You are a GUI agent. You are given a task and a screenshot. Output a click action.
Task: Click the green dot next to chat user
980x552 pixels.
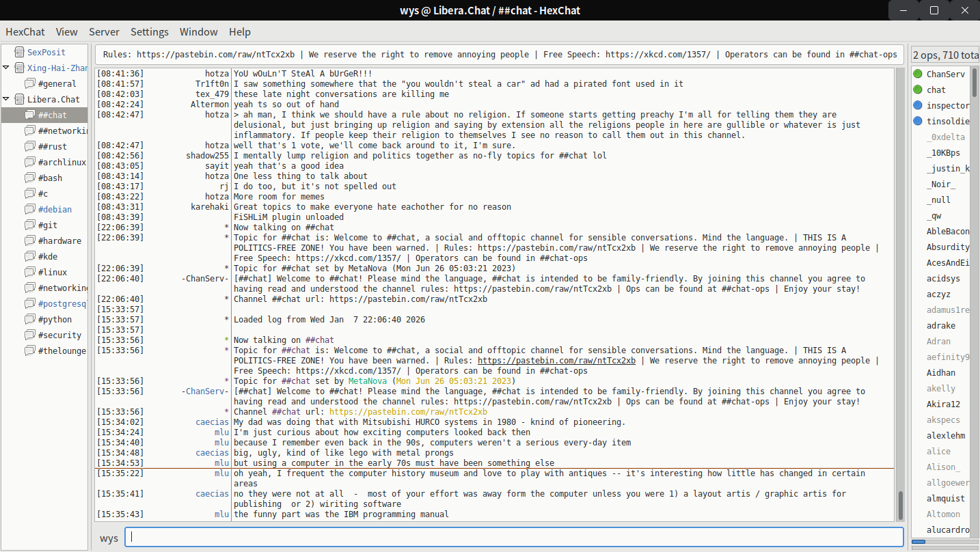click(918, 89)
